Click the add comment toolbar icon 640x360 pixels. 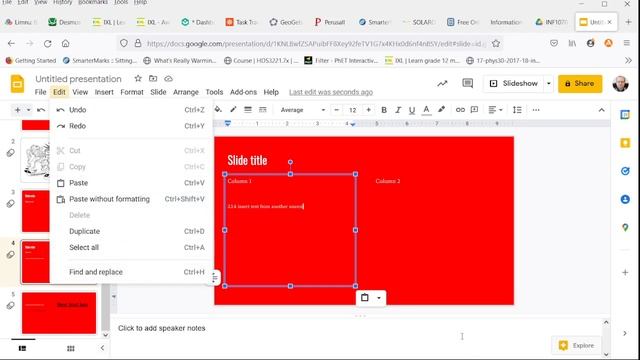click(x=474, y=110)
